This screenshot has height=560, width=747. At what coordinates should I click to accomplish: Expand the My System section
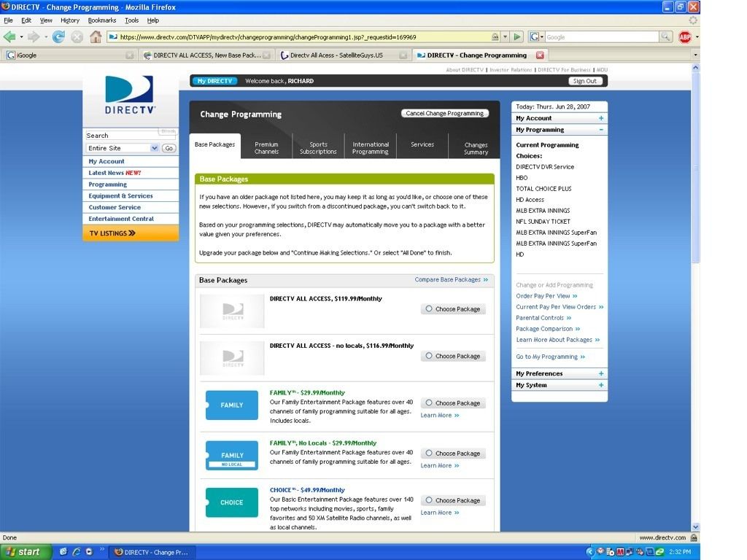[x=601, y=385]
